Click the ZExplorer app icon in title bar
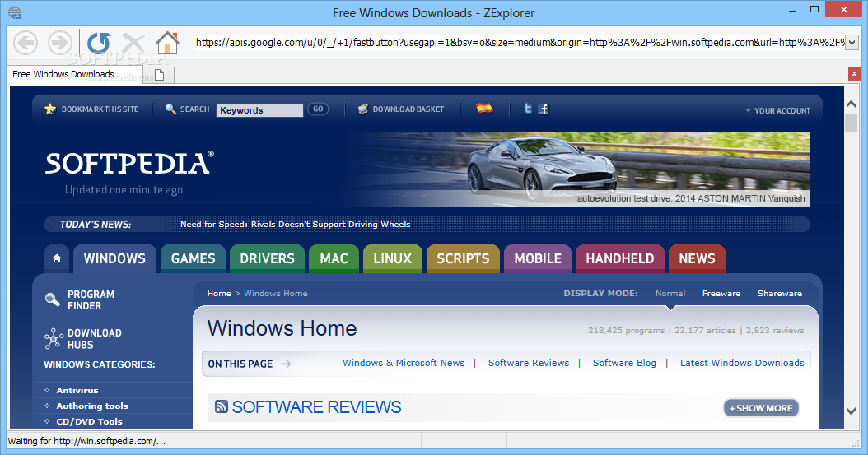868x455 pixels. click(14, 12)
